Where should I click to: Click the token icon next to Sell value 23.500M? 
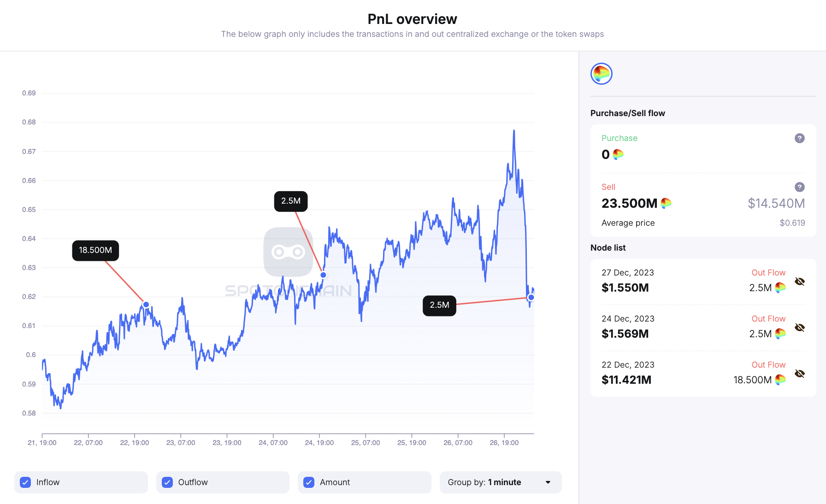(x=665, y=203)
